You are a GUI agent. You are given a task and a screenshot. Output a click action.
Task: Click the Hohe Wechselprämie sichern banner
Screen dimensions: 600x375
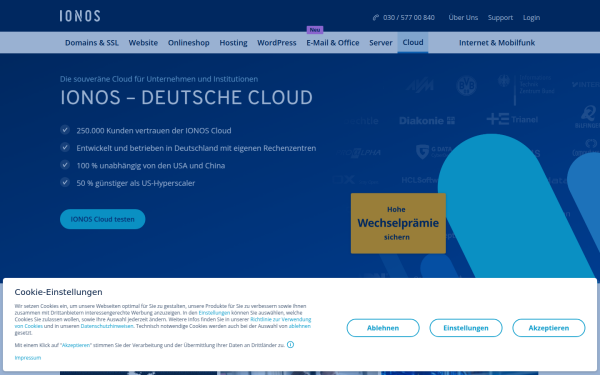click(x=398, y=223)
